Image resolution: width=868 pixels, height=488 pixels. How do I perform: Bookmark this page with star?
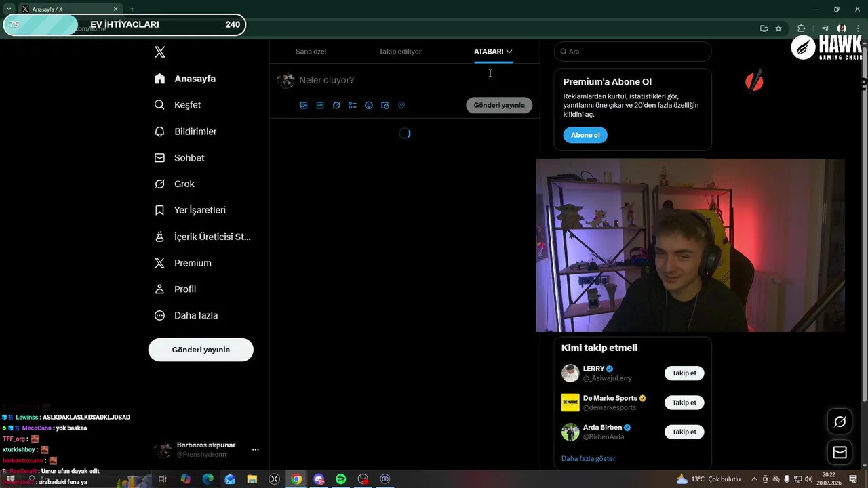click(778, 28)
